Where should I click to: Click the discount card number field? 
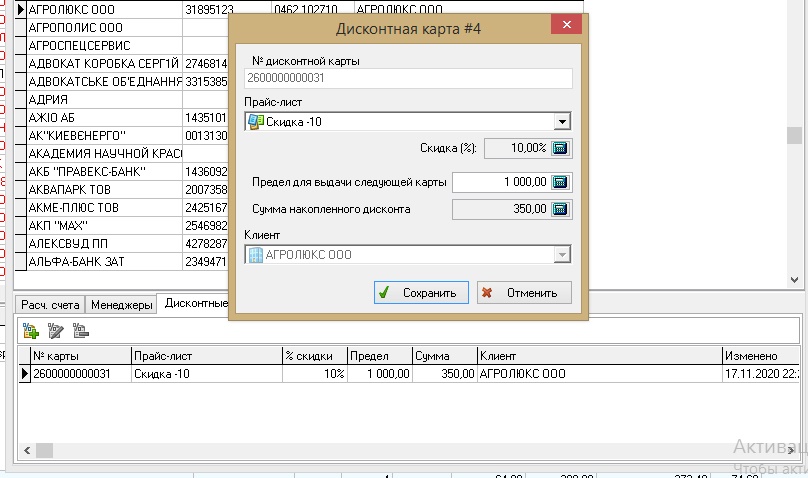click(x=408, y=78)
